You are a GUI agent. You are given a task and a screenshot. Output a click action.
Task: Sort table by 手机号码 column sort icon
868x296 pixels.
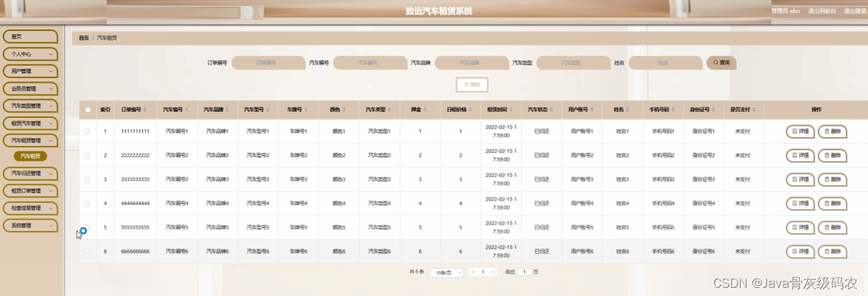point(673,110)
